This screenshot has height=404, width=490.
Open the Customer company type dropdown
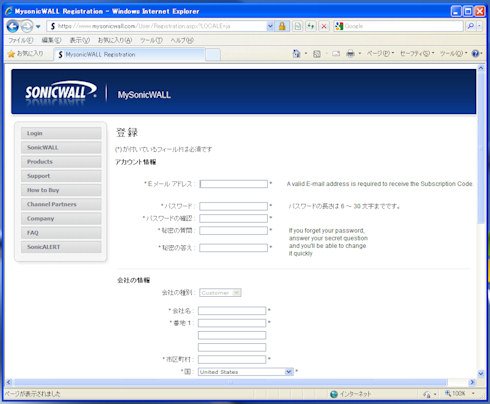(x=236, y=293)
